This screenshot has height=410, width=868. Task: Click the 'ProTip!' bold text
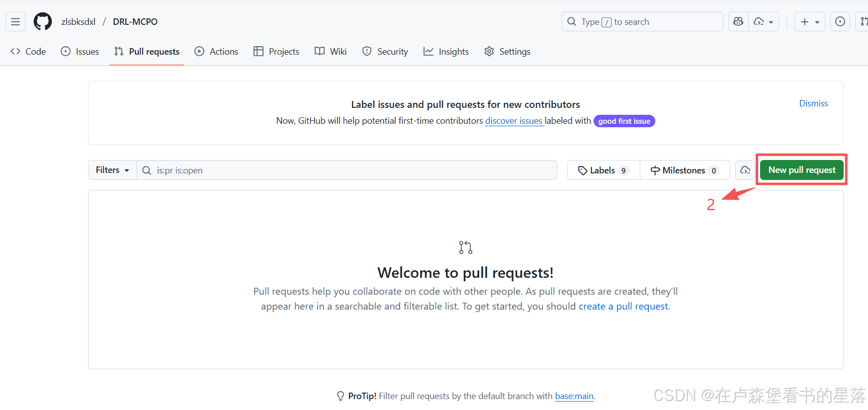pos(362,396)
